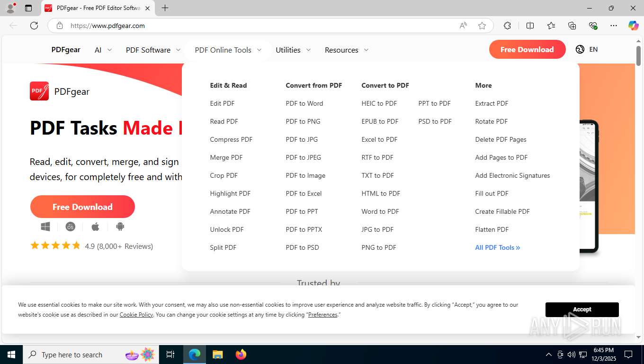Follow the All PDF Tools link
644x364 pixels.
coord(498,247)
